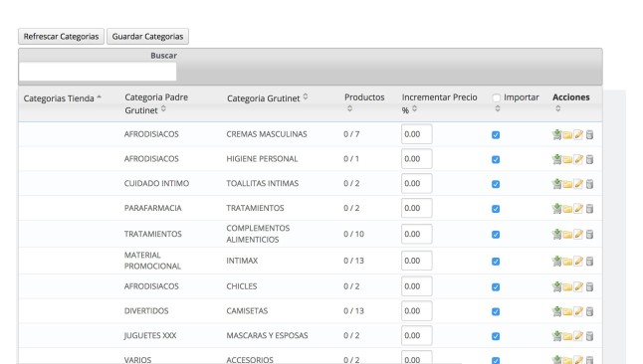Edit MASCARAS Y ESPOSAS with the pencil icon
Viewport: 643px width, 364px height.
578,336
